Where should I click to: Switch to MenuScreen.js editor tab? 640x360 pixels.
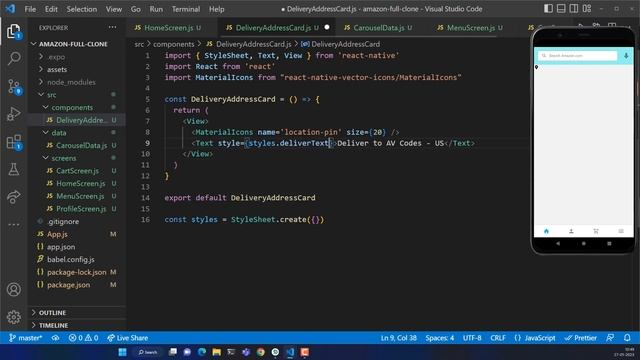click(471, 28)
